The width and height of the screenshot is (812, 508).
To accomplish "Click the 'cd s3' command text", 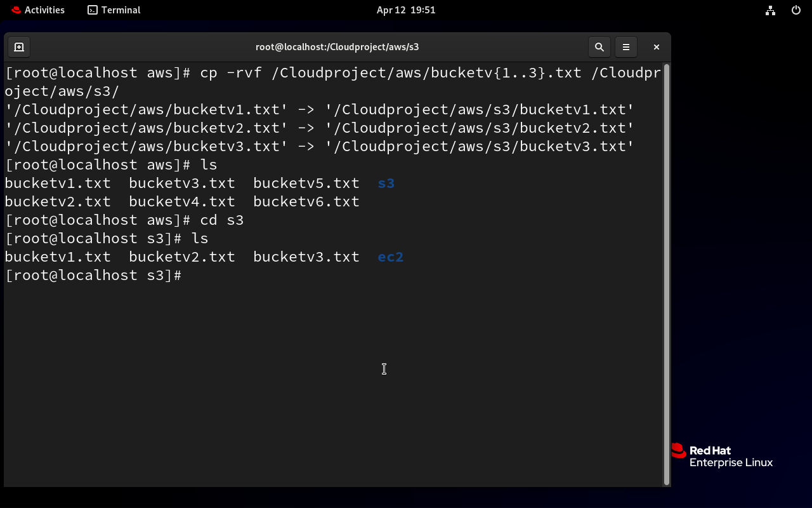I will 222,220.
